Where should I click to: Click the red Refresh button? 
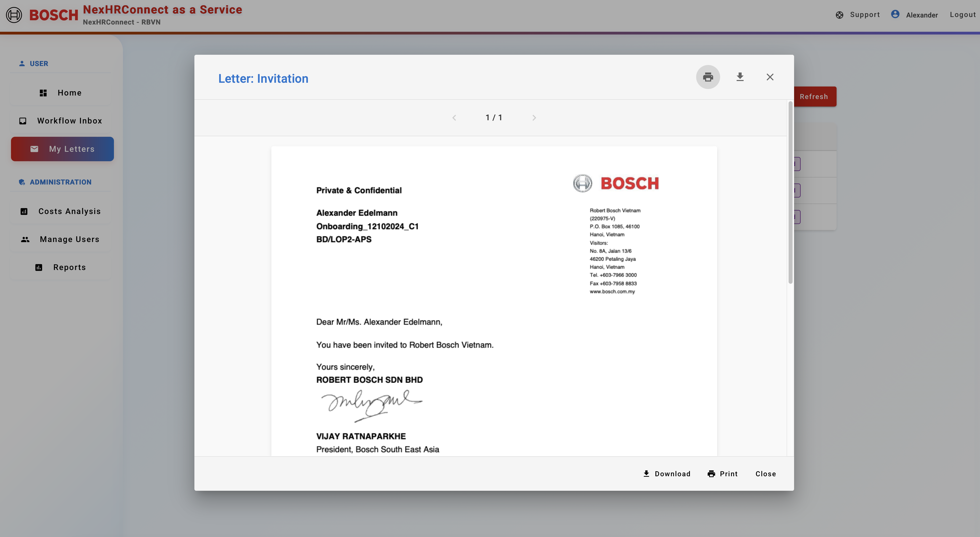(814, 97)
